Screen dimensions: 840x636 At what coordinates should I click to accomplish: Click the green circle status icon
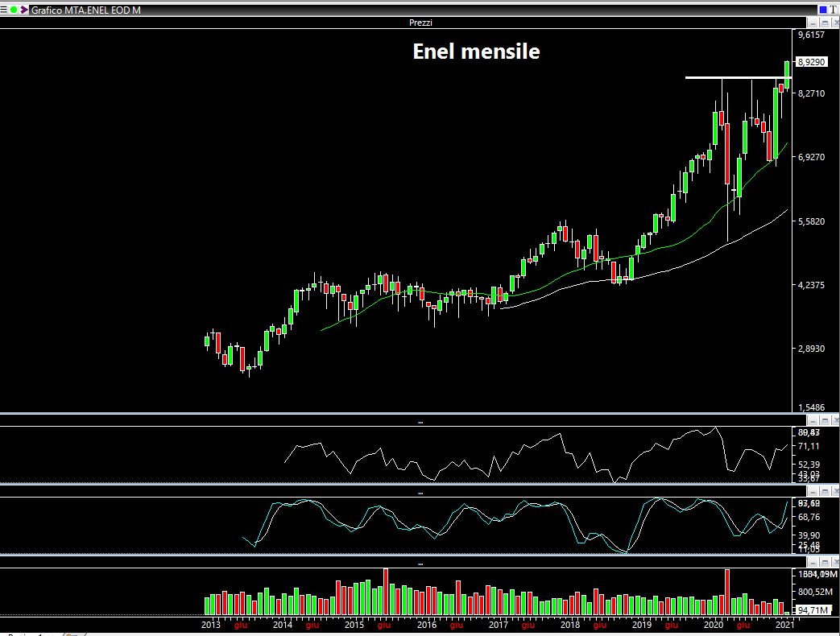pos(14,10)
